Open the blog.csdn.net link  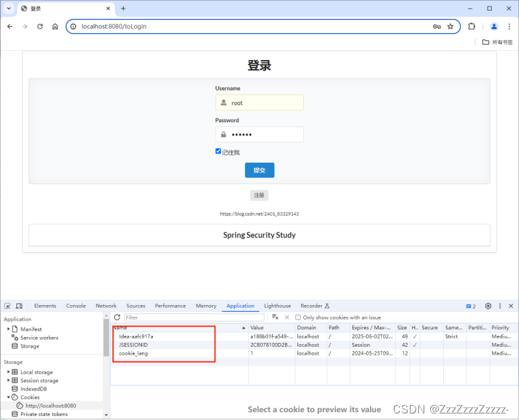tap(259, 214)
